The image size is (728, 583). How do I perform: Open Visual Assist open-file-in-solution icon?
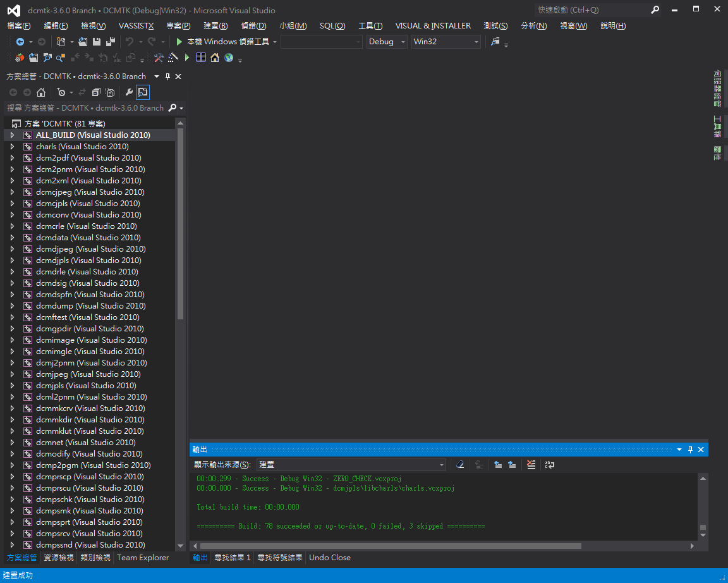click(33, 58)
